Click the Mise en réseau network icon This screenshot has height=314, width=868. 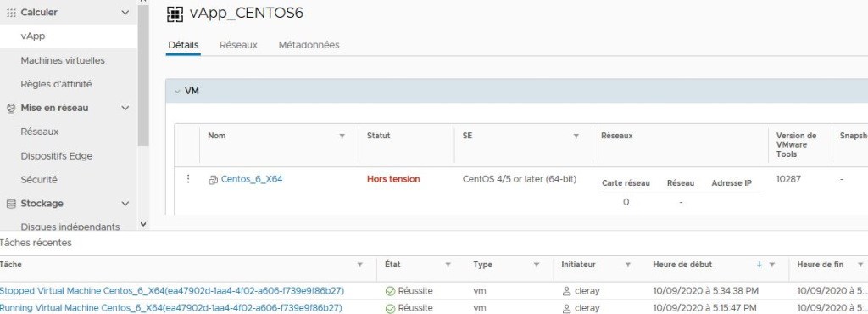[x=11, y=109]
